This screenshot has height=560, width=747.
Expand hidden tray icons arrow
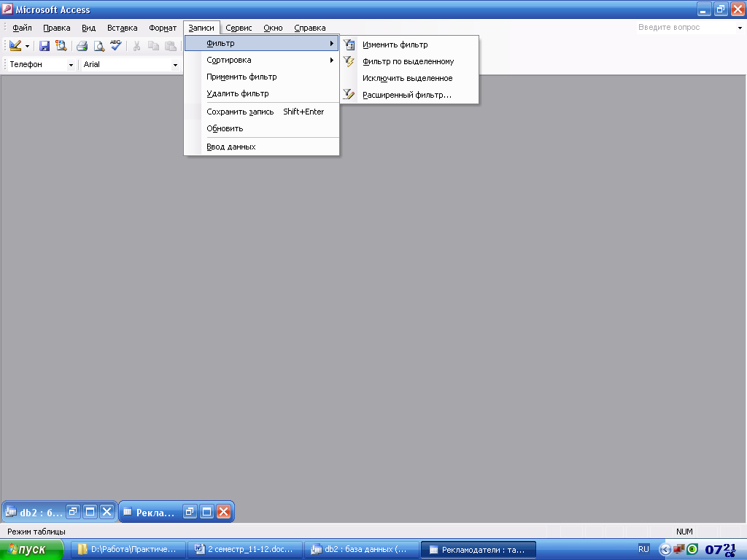pos(665,550)
